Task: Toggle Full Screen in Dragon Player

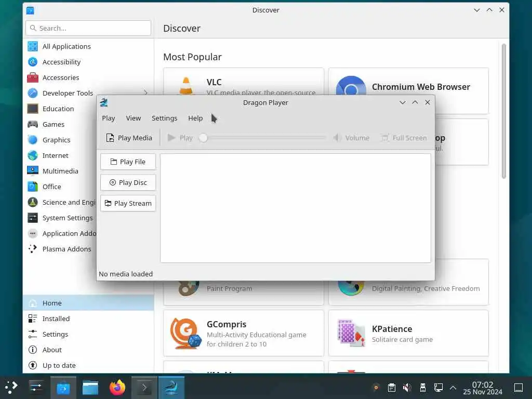Action: coord(404,138)
